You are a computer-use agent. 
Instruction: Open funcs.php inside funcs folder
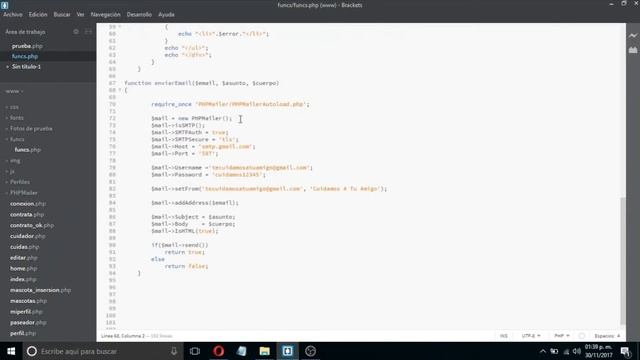click(x=28, y=150)
